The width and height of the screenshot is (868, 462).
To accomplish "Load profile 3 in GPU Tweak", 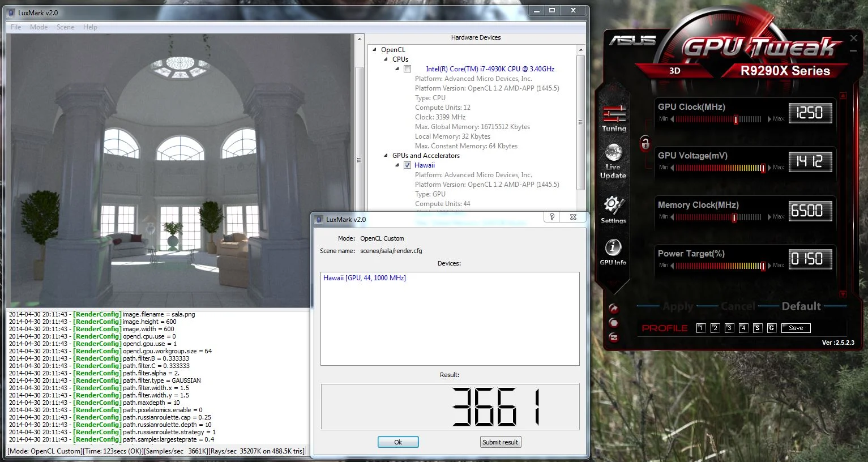I will [x=729, y=328].
